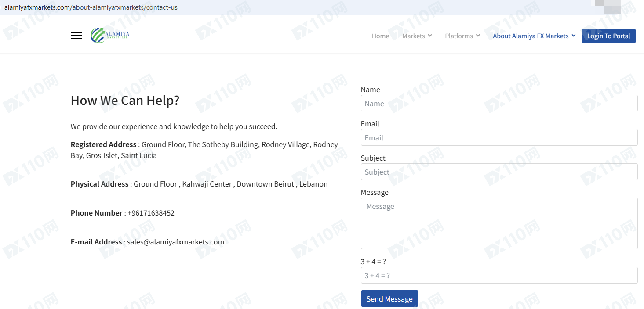Click the resize handle of Message box
The height and width of the screenshot is (309, 644).
point(635,247)
